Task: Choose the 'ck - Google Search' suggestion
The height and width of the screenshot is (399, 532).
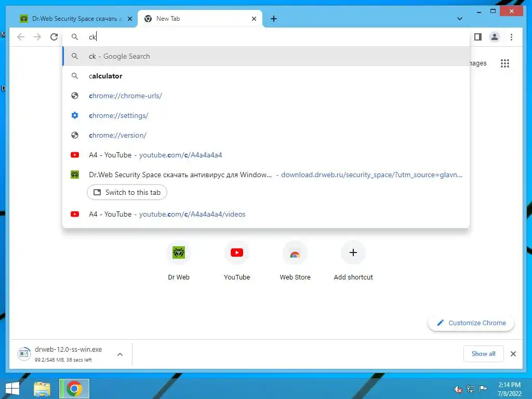Action: tap(266, 56)
